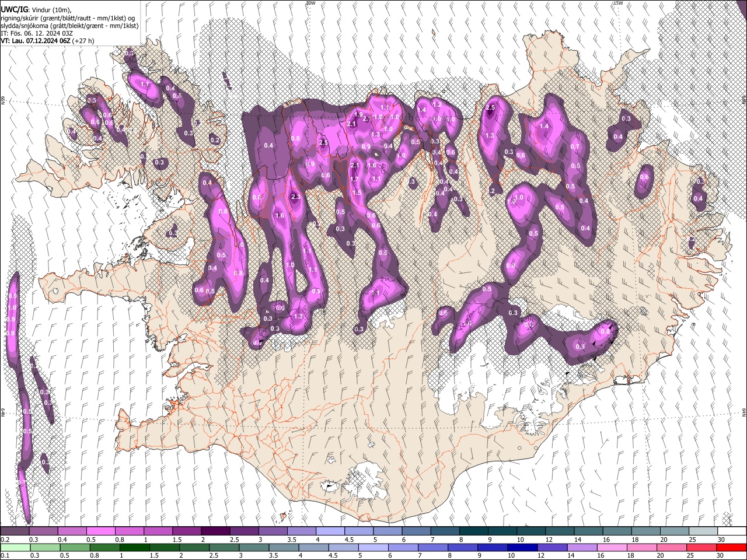Click the darkest purple swatch at 2 on snow scale
Image resolution: width=747 pixels, height=560 pixels.
[215, 531]
